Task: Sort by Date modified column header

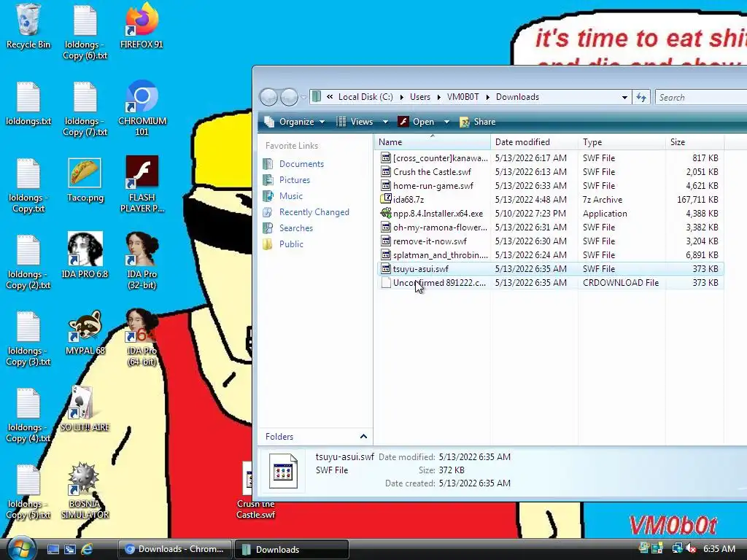Action: (x=535, y=142)
